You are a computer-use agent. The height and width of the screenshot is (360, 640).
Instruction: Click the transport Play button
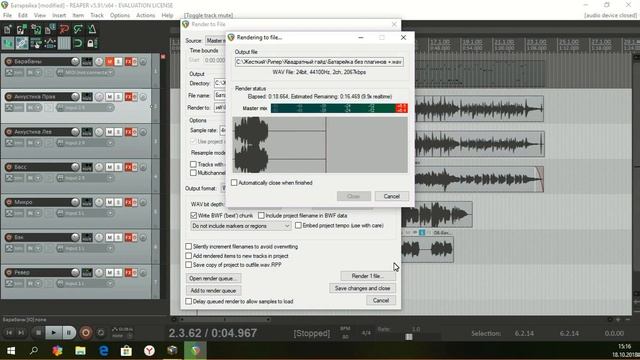point(53,333)
